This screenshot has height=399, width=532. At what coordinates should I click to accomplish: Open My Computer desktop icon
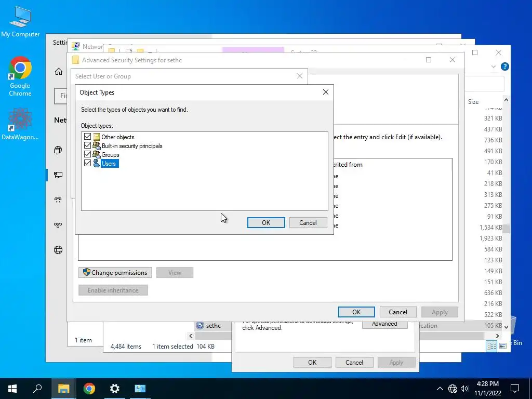pos(20,22)
